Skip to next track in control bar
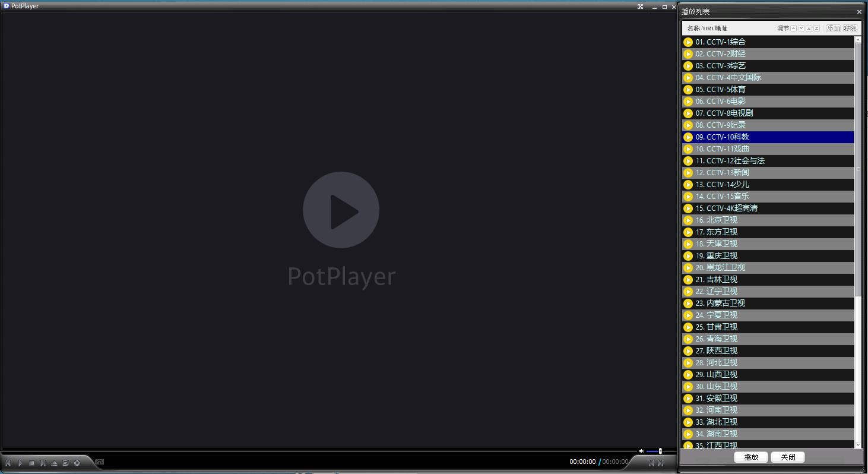Image resolution: width=868 pixels, height=474 pixels. coord(43,463)
